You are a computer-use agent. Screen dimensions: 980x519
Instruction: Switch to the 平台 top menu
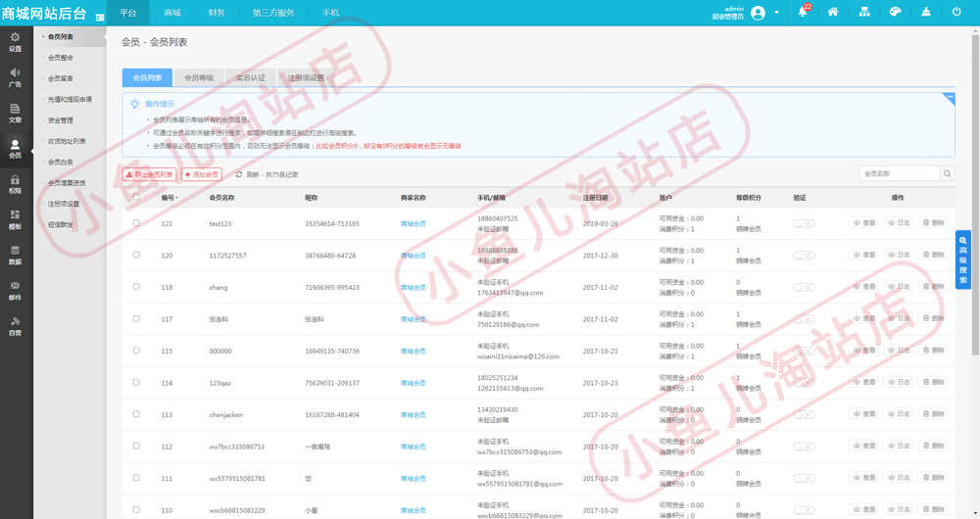point(128,13)
